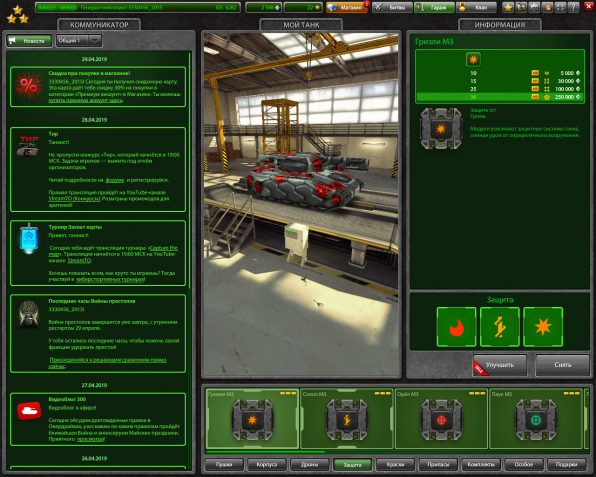The width and height of the screenshot is (596, 477).
Task: Toggle sound speaker icon
Action: point(547,7)
